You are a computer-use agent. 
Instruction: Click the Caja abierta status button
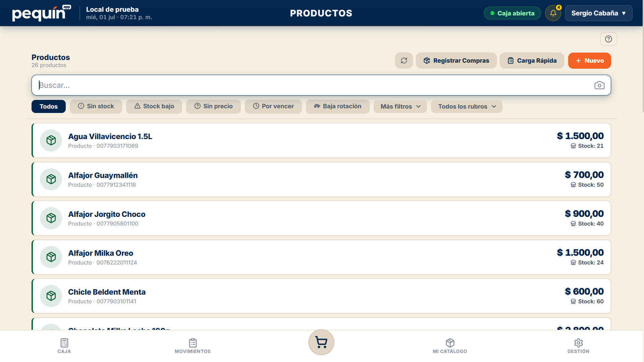[513, 13]
